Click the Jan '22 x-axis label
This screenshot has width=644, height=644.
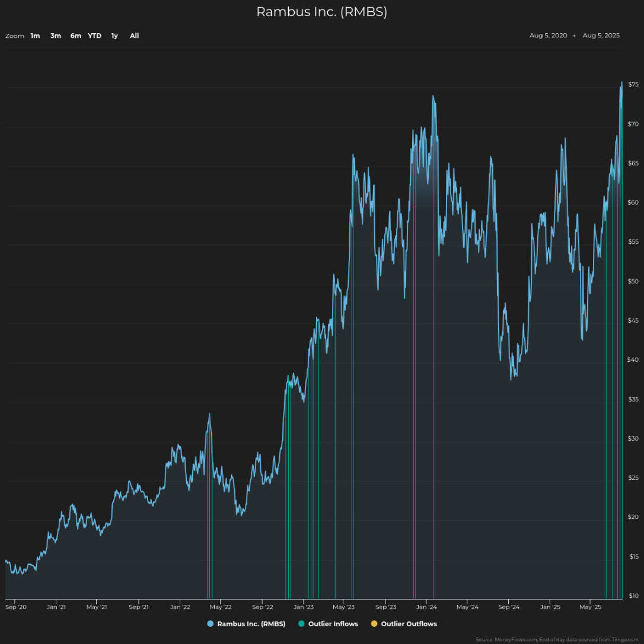pos(180,607)
